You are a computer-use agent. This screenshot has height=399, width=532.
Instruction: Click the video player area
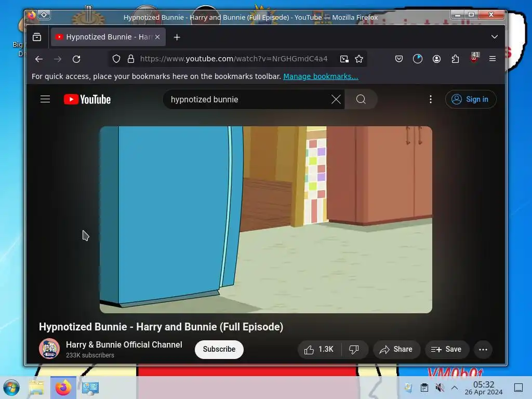point(265,220)
